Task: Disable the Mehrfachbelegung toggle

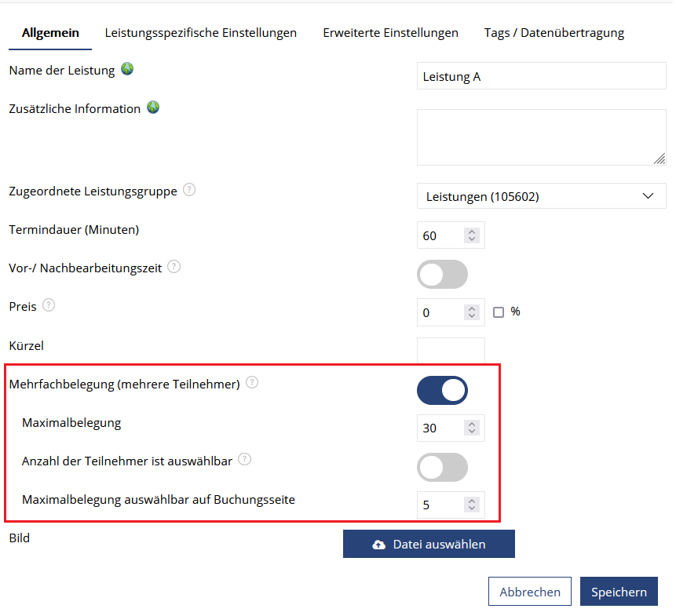Action: 442,391
